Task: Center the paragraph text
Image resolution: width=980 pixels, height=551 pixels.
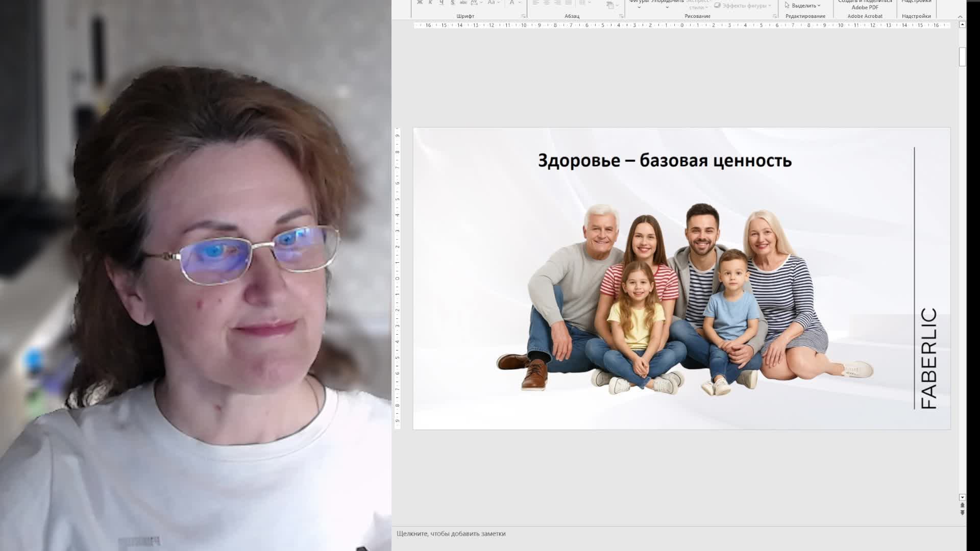Action: coord(547,3)
